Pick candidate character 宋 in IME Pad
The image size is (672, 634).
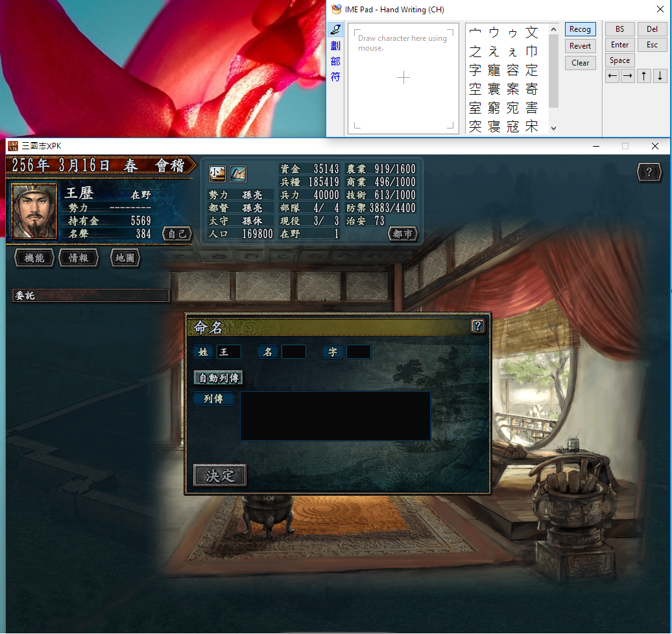pos(531,127)
